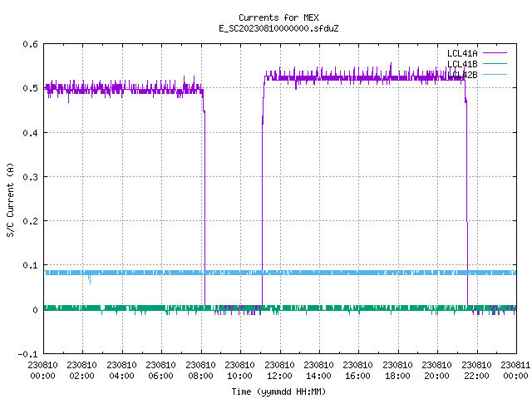Click the blue LCL42B downward dip after 02:00
This screenshot has width=532, height=399.
[90, 279]
